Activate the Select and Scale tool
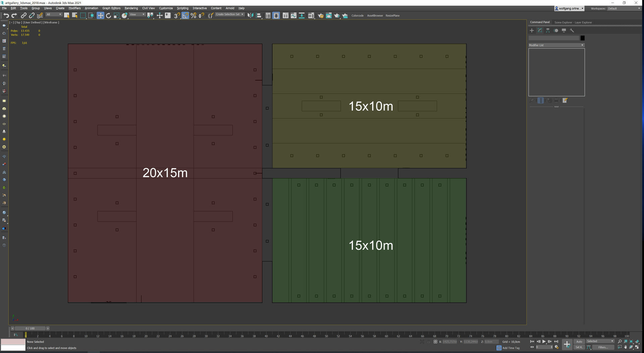 (x=116, y=15)
